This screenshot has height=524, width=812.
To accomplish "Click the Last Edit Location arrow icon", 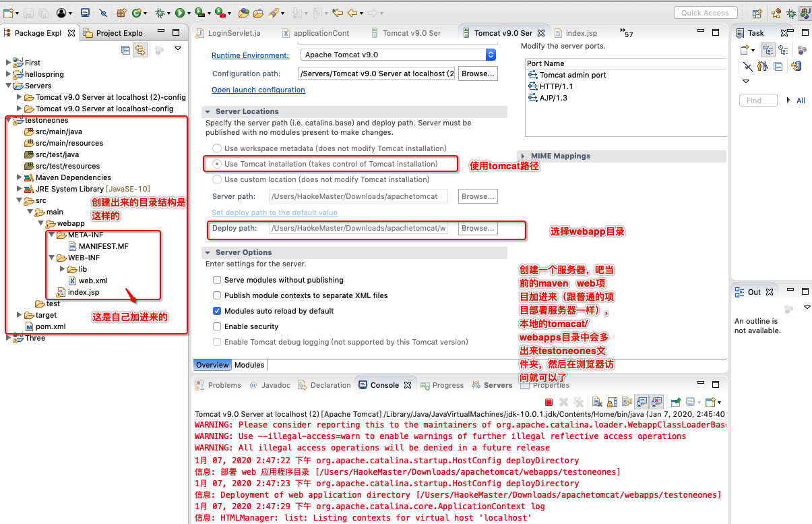I will coord(338,13).
